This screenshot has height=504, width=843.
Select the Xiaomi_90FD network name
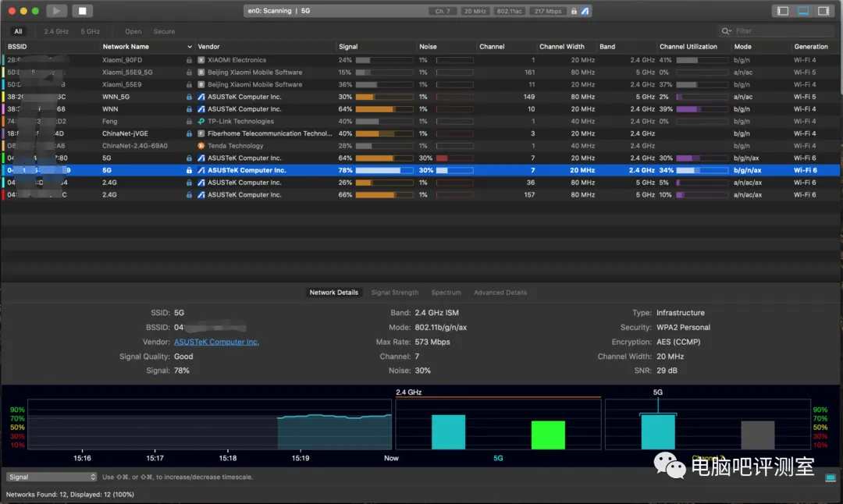pyautogui.click(x=122, y=60)
